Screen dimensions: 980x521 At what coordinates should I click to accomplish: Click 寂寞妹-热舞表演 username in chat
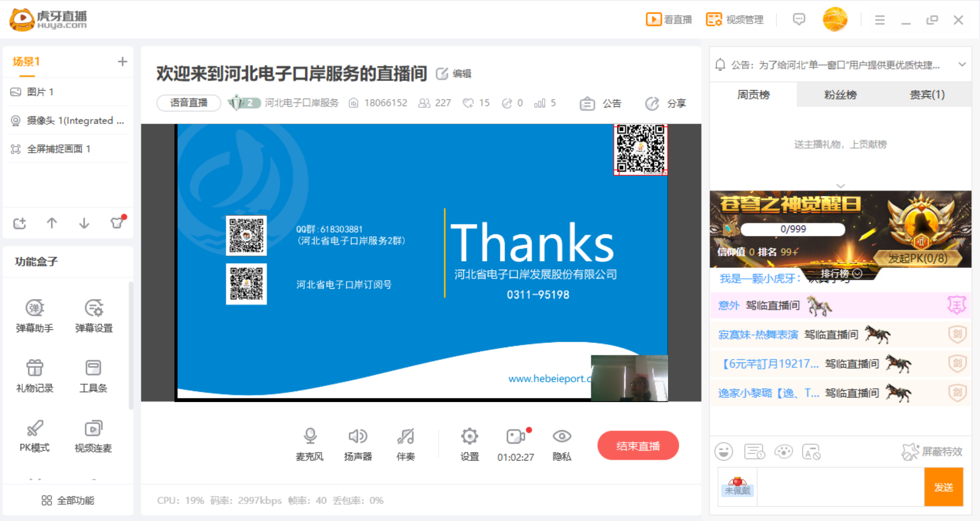758,335
